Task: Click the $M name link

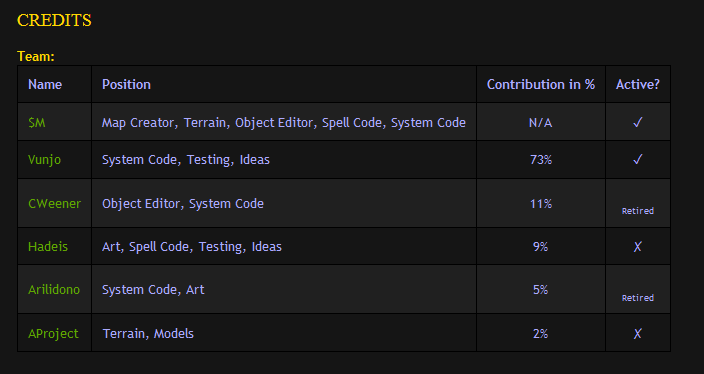Action: (x=36, y=123)
